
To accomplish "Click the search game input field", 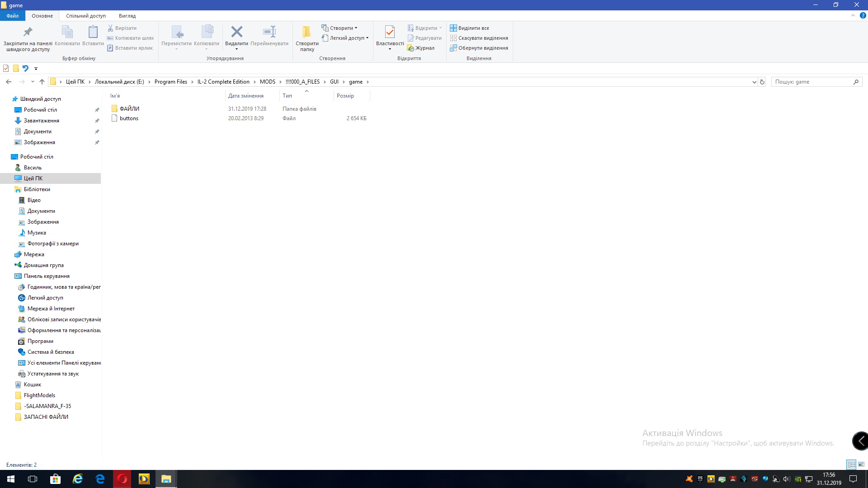I will coord(812,82).
